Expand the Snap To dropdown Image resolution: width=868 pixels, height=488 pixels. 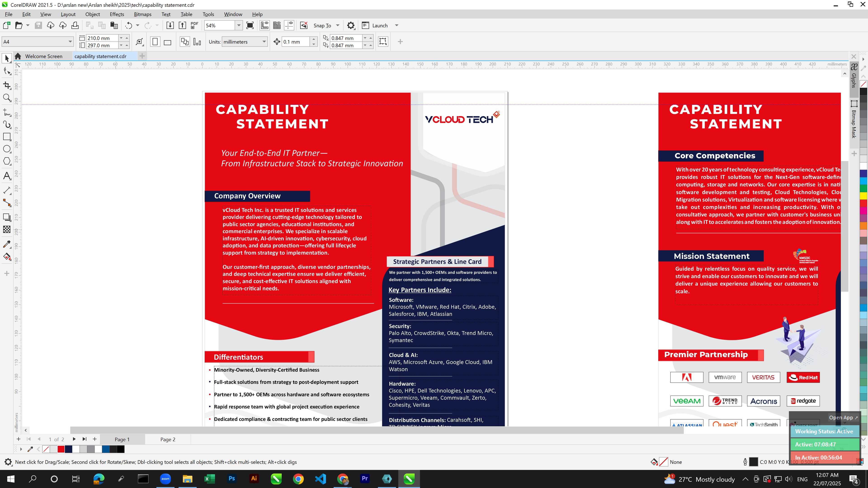coord(338,25)
